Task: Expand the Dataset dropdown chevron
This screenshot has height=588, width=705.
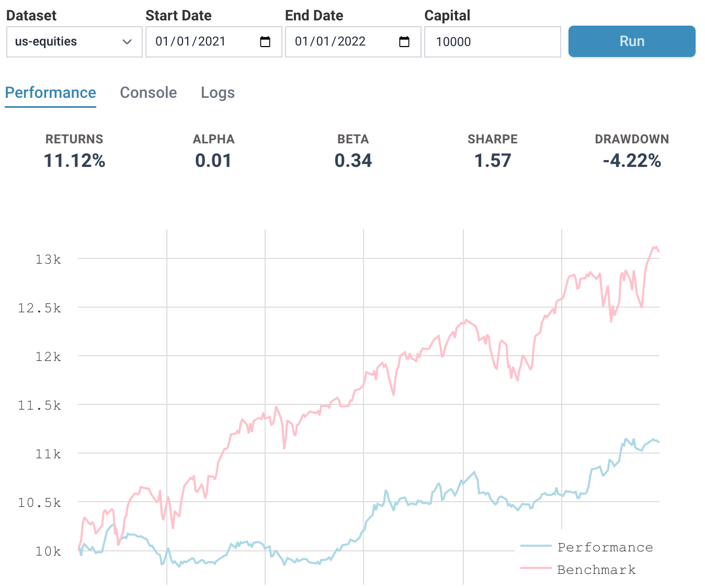Action: click(x=127, y=42)
